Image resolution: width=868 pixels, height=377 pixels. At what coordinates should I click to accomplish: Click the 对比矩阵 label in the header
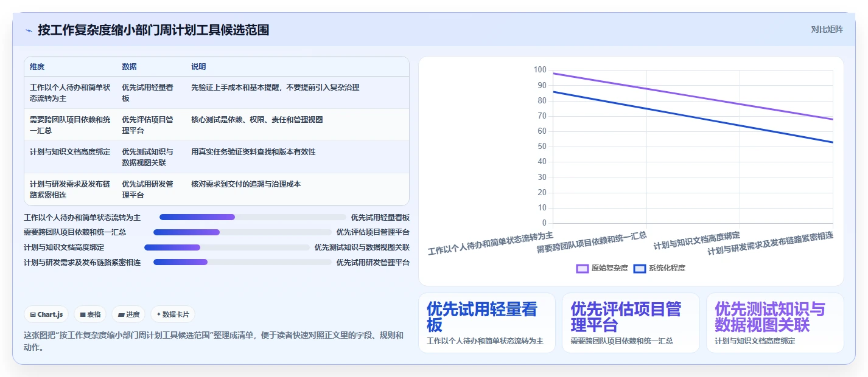pos(827,29)
